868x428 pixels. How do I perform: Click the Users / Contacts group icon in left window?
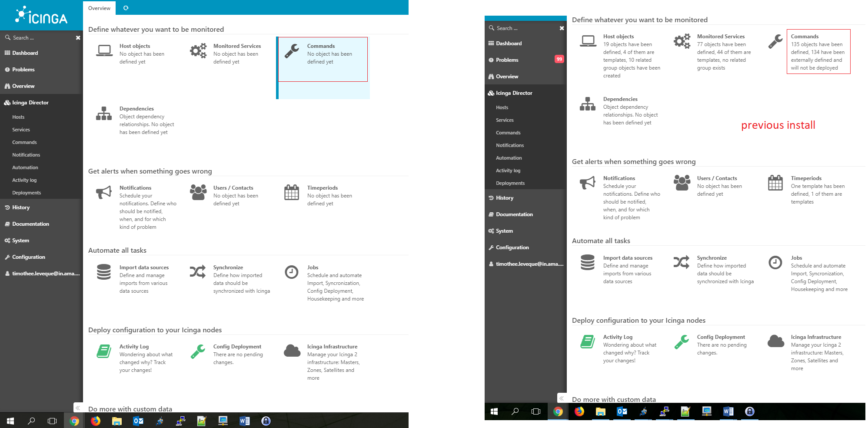(198, 192)
